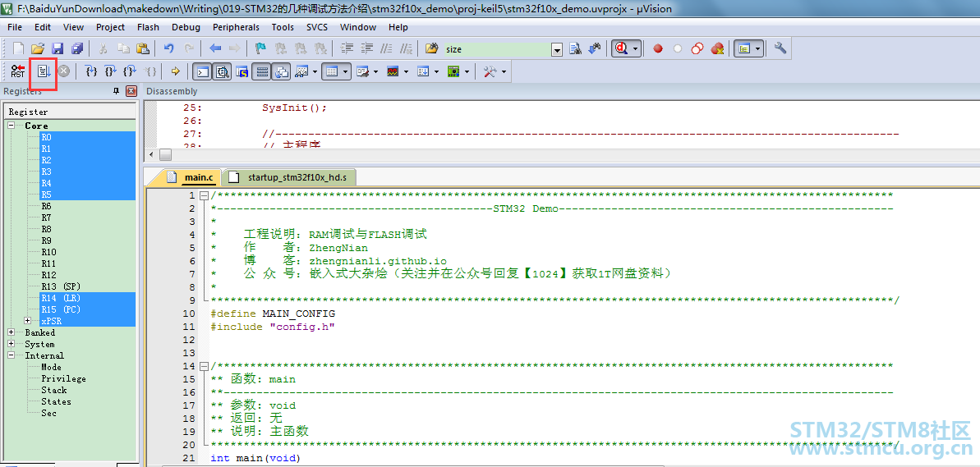This screenshot has width=980, height=467.
Task: Stop program execution
Action: tap(64, 71)
